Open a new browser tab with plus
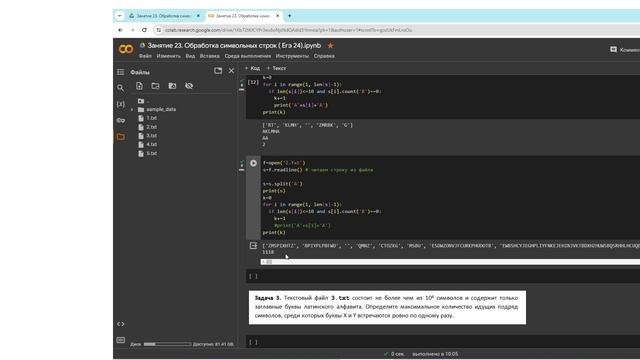The height and width of the screenshot is (360, 640). (x=289, y=16)
